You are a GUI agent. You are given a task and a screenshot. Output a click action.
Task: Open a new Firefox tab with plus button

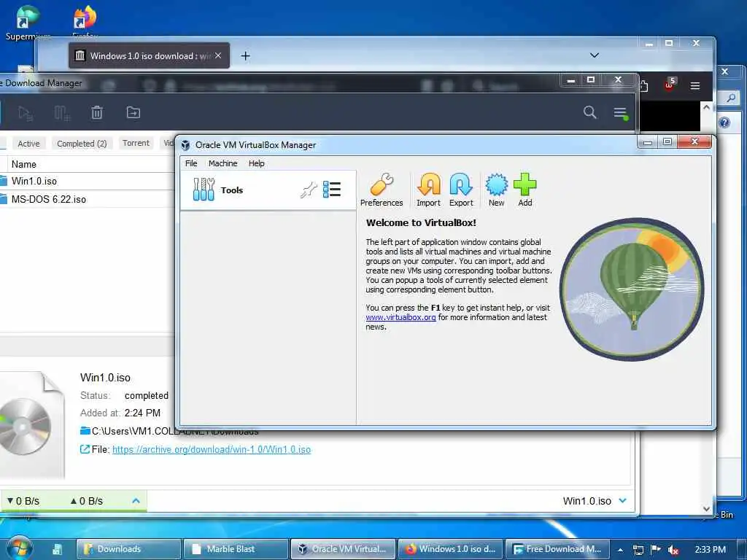pos(245,56)
